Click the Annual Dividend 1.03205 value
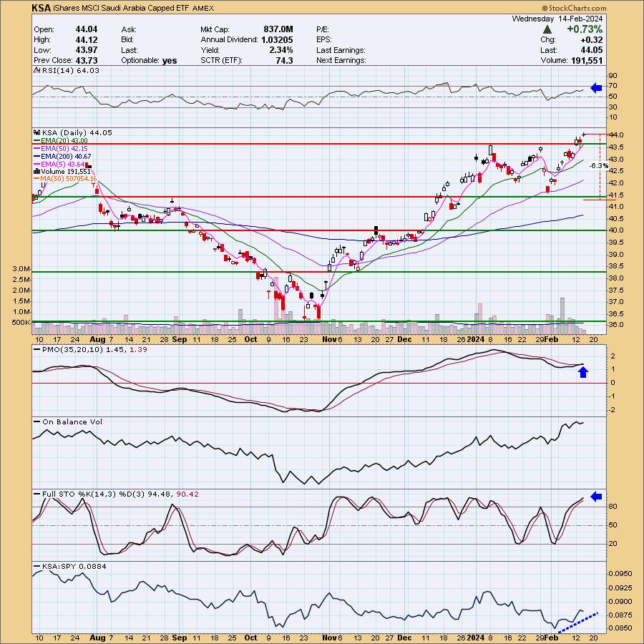The image size is (644, 644). [x=277, y=39]
